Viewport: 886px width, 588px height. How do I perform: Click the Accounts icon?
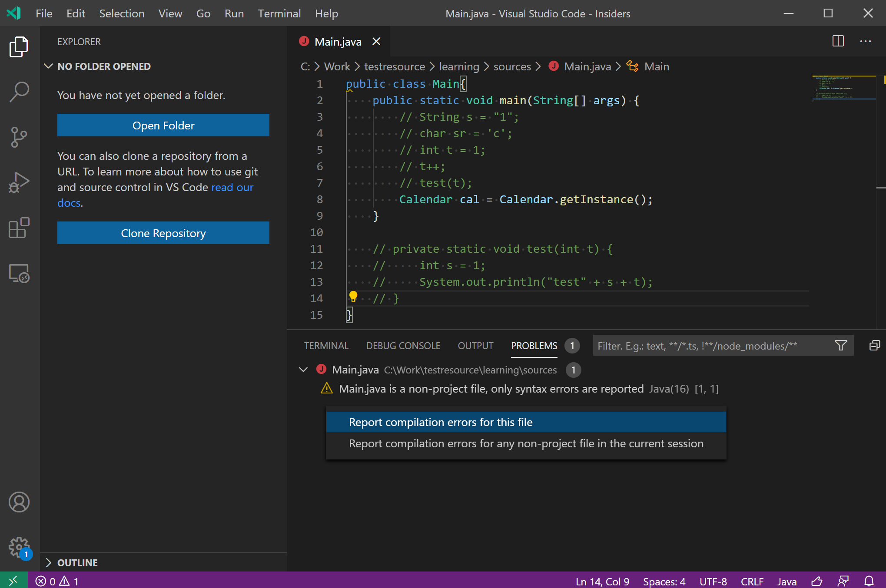pos(19,502)
